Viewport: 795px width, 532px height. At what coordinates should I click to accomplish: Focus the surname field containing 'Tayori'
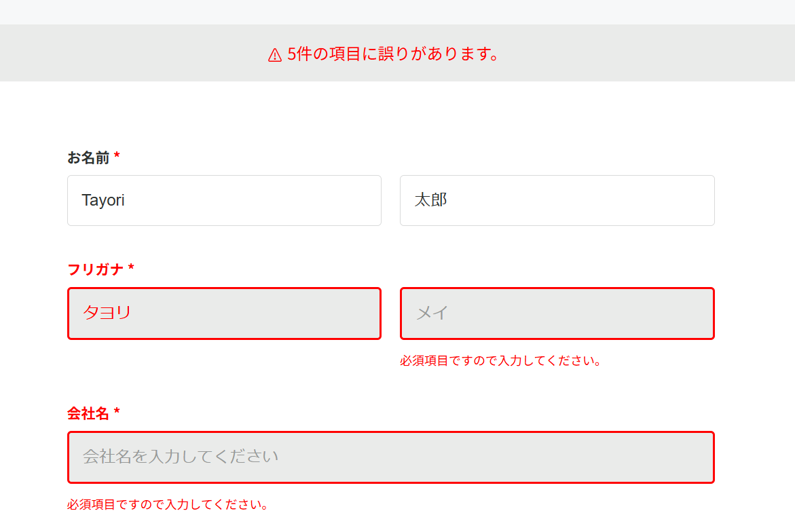(224, 200)
